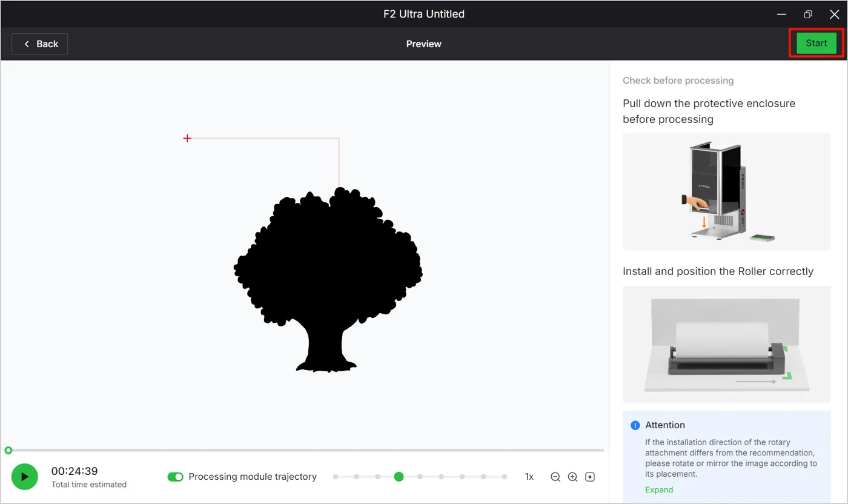Viewport: 848px width, 504px height.
Task: Click the black tree silhouette in preview
Action: coord(328,279)
